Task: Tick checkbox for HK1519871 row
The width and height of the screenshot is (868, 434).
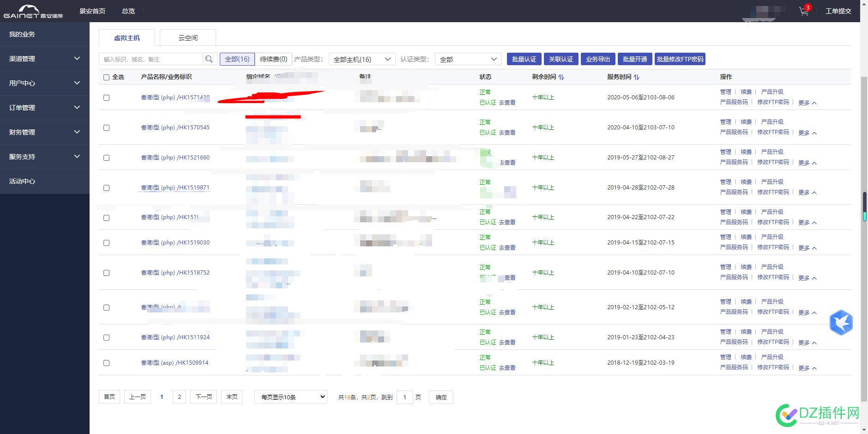Action: [x=106, y=188]
